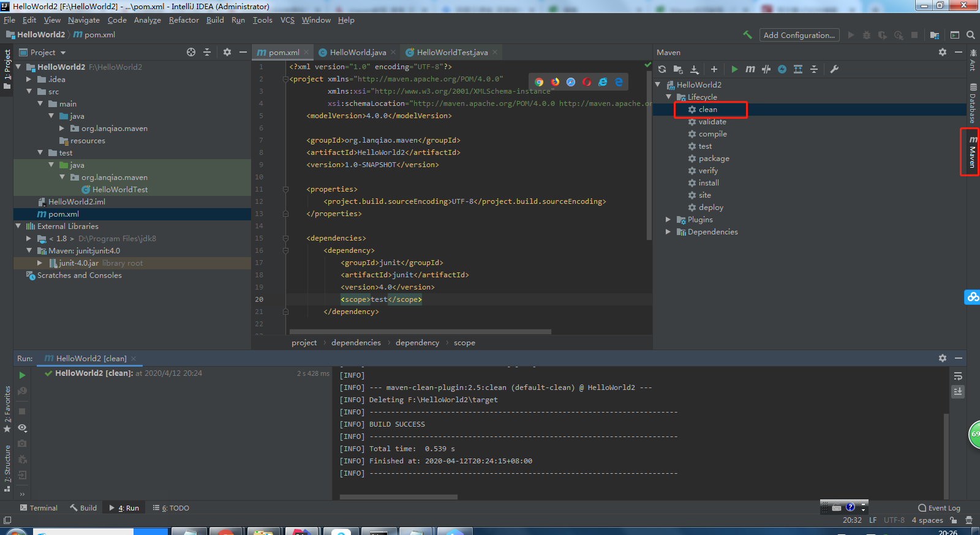
Task: Collapse all in Project panel
Action: [x=207, y=52]
